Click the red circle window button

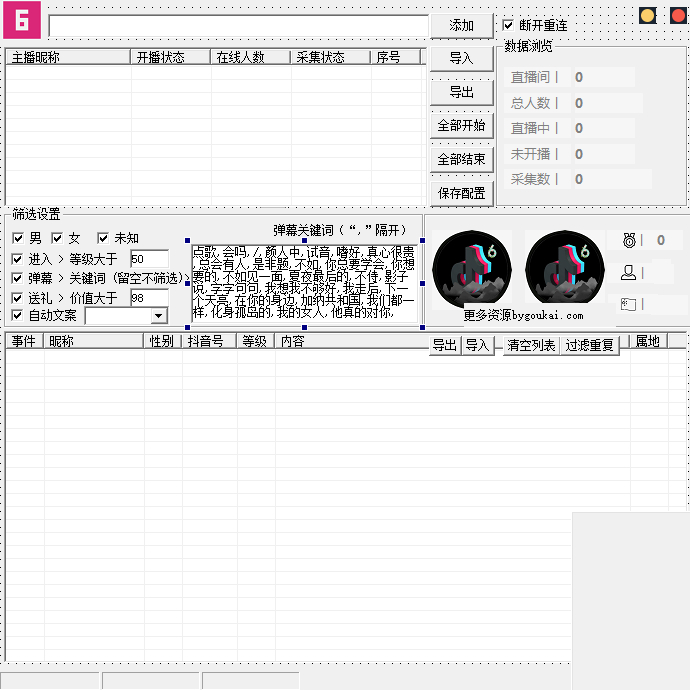[678, 16]
